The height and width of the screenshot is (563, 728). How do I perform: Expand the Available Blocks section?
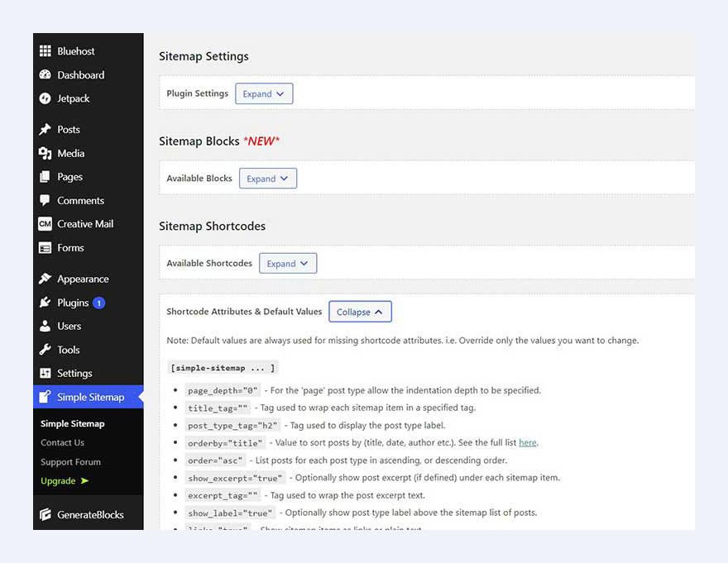tap(268, 179)
